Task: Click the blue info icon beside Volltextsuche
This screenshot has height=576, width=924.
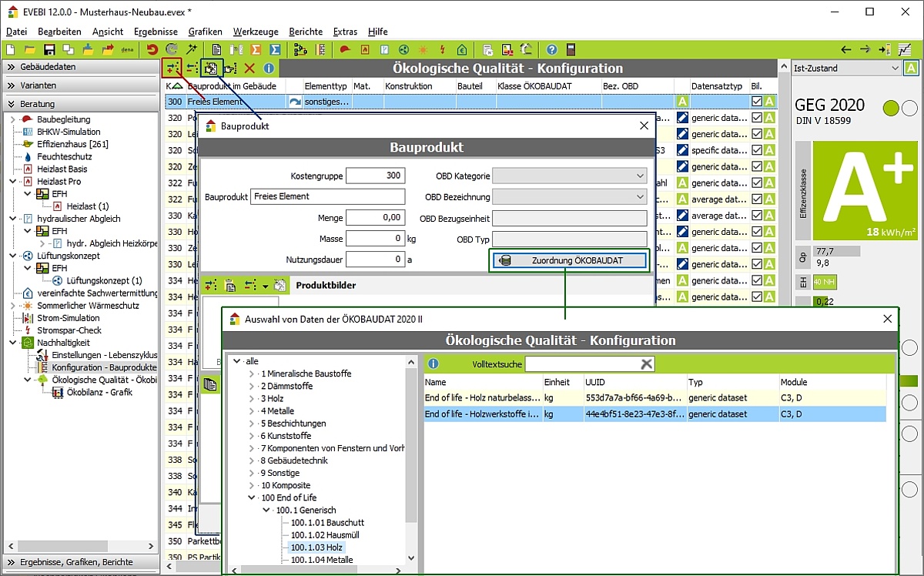Action: tap(434, 363)
